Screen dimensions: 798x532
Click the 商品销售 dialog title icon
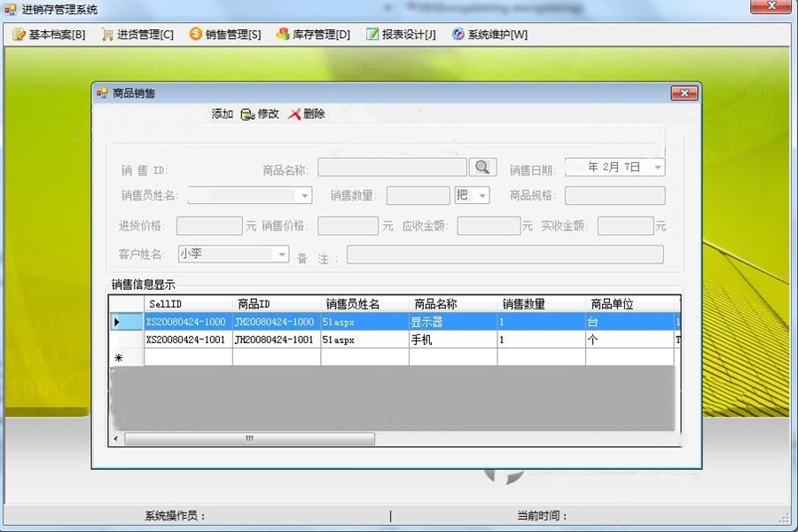tap(102, 93)
